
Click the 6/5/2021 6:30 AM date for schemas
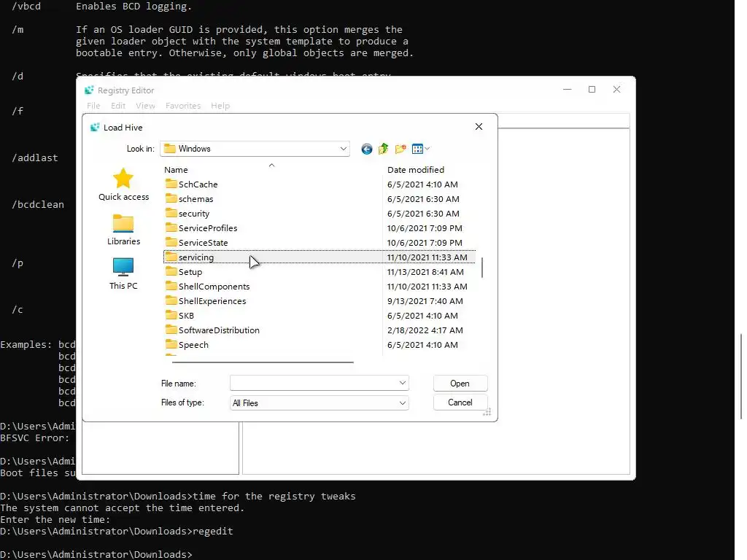(x=423, y=199)
